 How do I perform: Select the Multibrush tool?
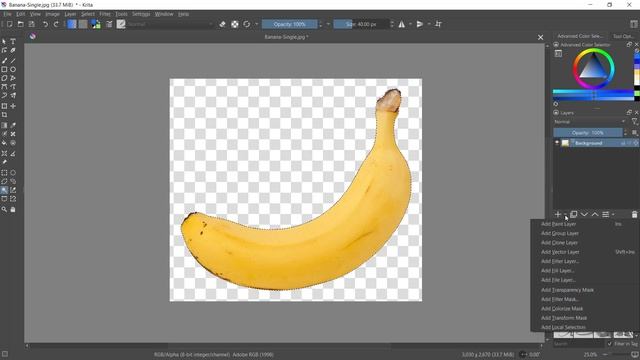13,96
